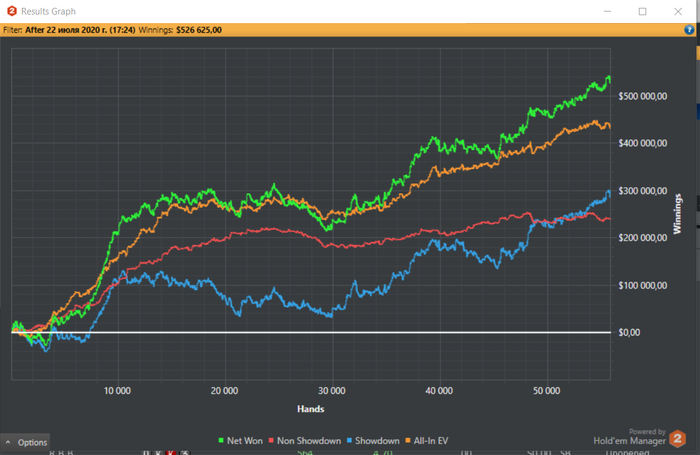700x455 pixels.
Task: Toggle the Showdown legend entry
Action: pos(373,441)
